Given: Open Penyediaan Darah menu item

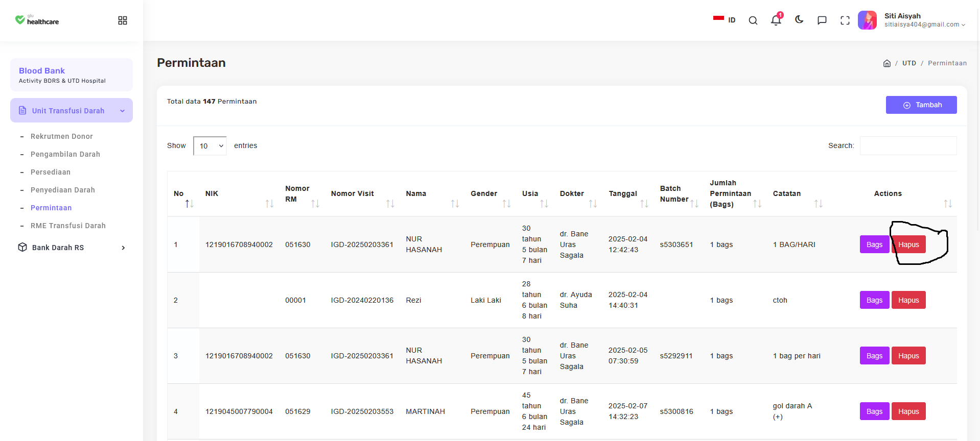Looking at the screenshot, I should pos(63,190).
